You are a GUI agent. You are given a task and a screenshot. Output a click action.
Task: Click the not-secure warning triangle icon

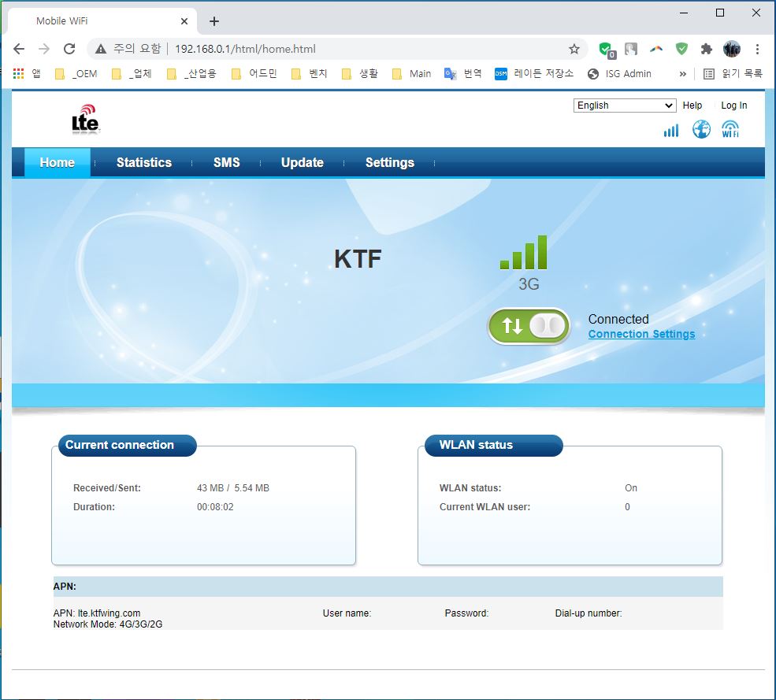coord(101,49)
